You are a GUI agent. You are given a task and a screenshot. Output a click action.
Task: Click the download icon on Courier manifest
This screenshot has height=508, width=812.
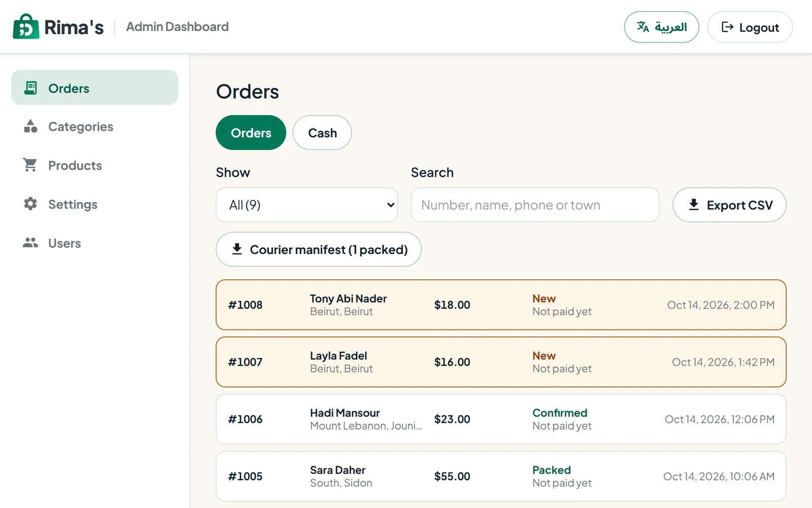(237, 249)
